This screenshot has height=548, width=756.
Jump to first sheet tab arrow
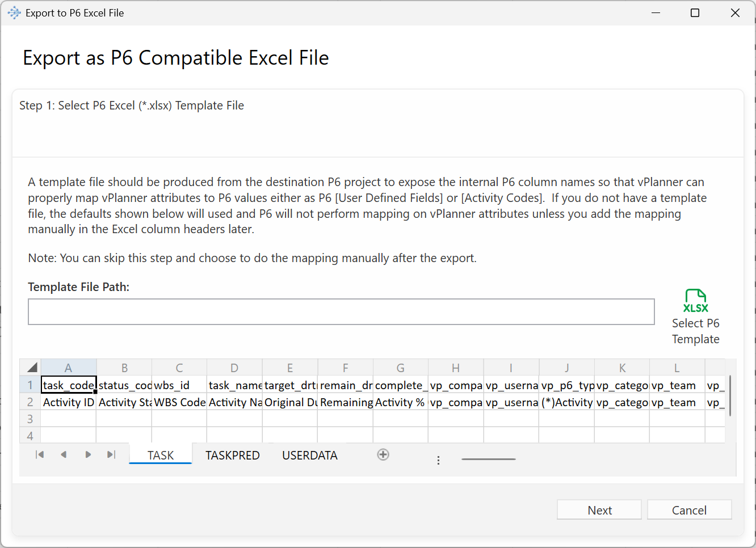(40, 454)
